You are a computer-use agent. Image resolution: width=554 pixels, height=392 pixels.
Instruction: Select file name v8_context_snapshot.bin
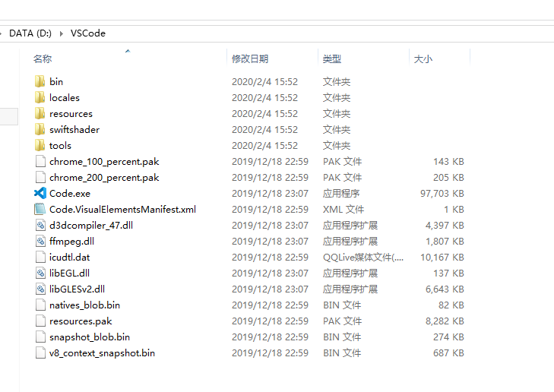click(x=102, y=353)
